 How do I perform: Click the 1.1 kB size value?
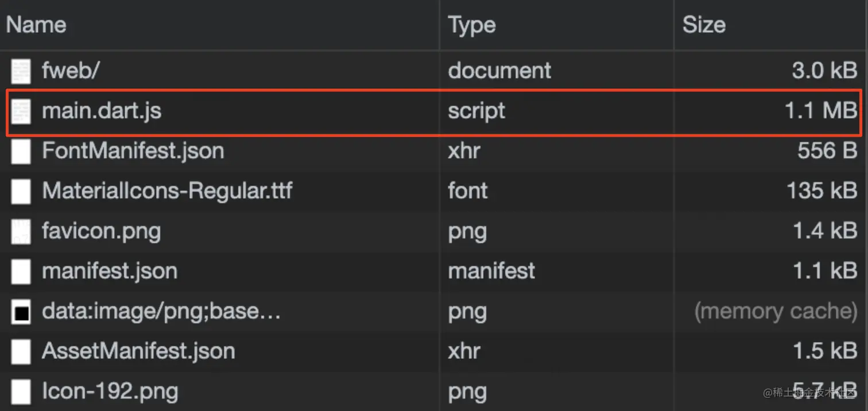825,271
